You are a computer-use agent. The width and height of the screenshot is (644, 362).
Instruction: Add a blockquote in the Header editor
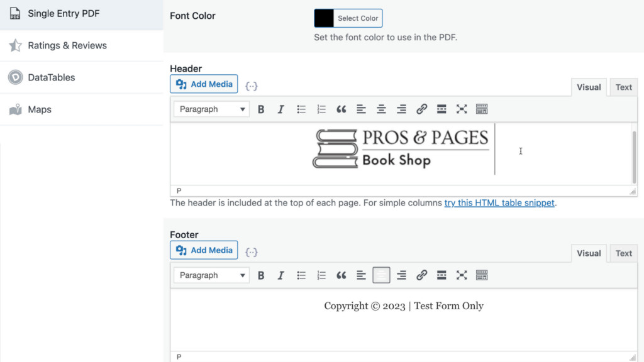tap(341, 109)
